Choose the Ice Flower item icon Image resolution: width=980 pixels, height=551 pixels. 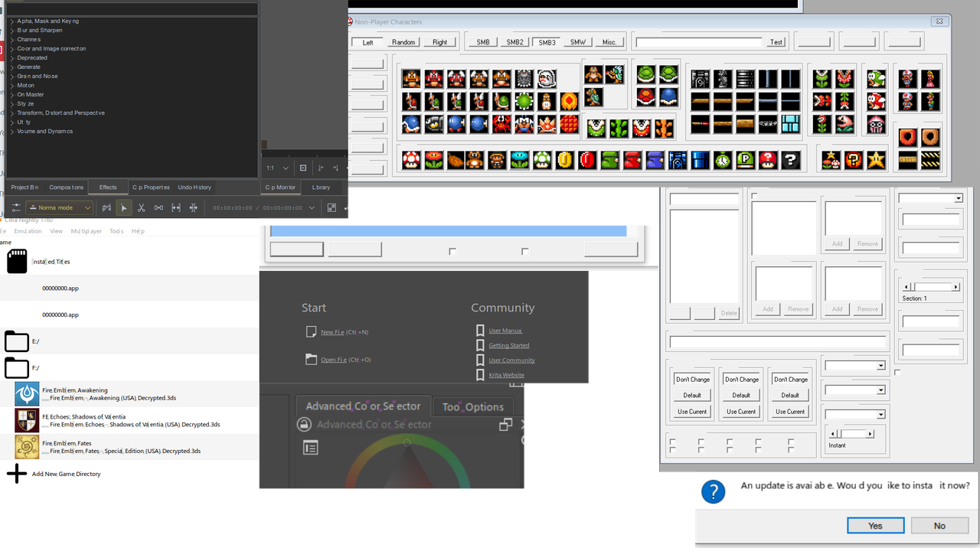click(x=521, y=160)
